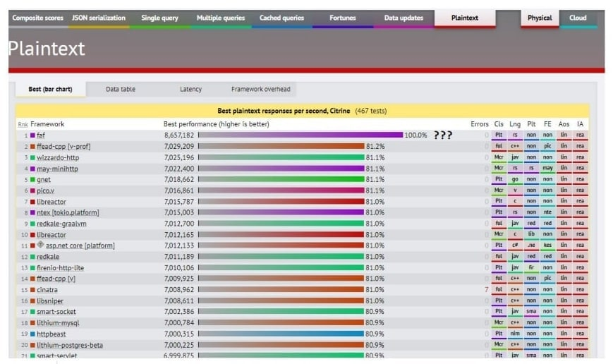
Task: Open the may-minihttp link
Action: [x=57, y=169]
